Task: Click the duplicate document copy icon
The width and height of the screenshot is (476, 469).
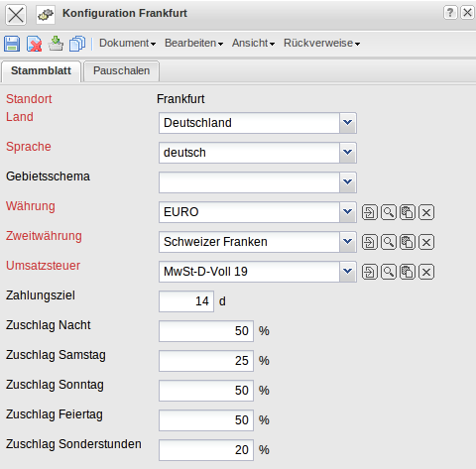Action: click(77, 44)
